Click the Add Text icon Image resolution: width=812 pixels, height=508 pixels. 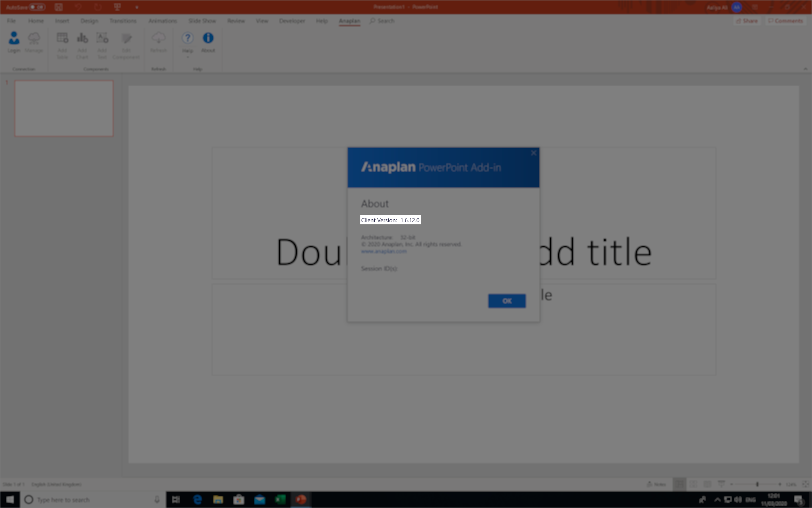(102, 38)
